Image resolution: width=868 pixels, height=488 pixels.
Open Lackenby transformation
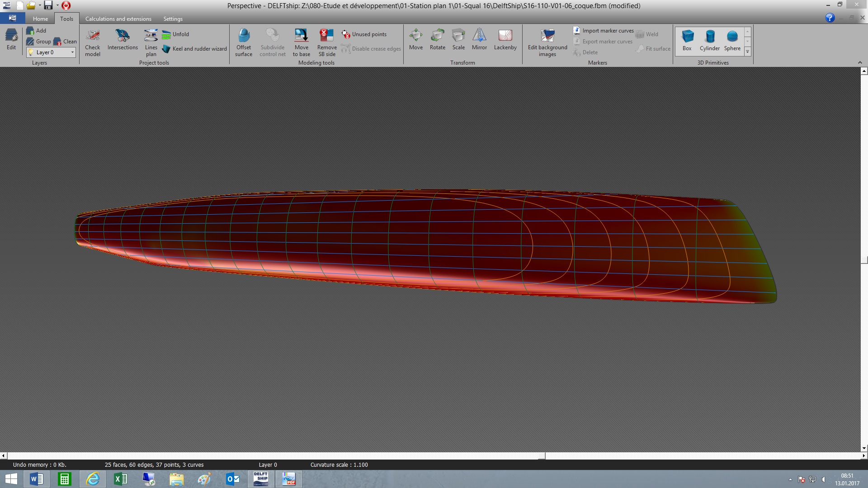[x=505, y=40]
